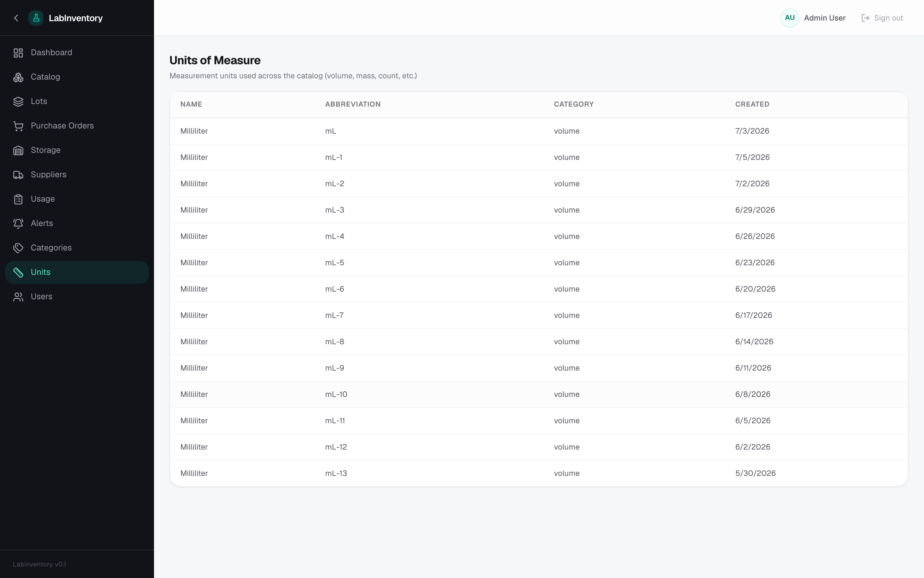Click created date '6/29/2026'
Viewport: 924px width, 578px height.
coord(755,210)
